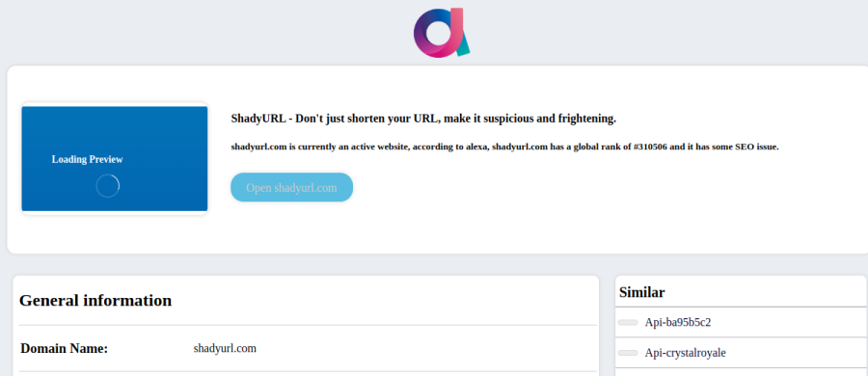Click the "Domain Name:" label
This screenshot has height=376, width=868.
point(65,349)
